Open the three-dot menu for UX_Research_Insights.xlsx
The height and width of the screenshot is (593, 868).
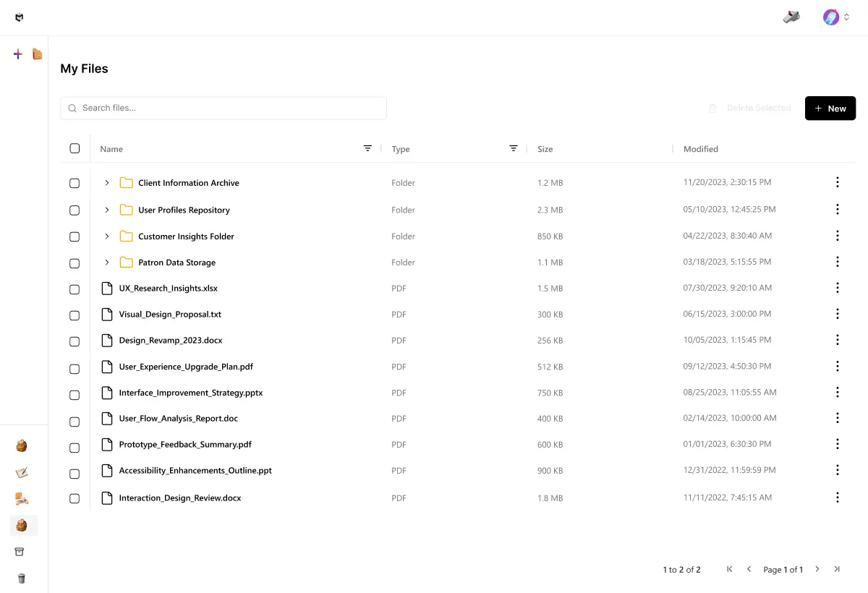click(838, 288)
